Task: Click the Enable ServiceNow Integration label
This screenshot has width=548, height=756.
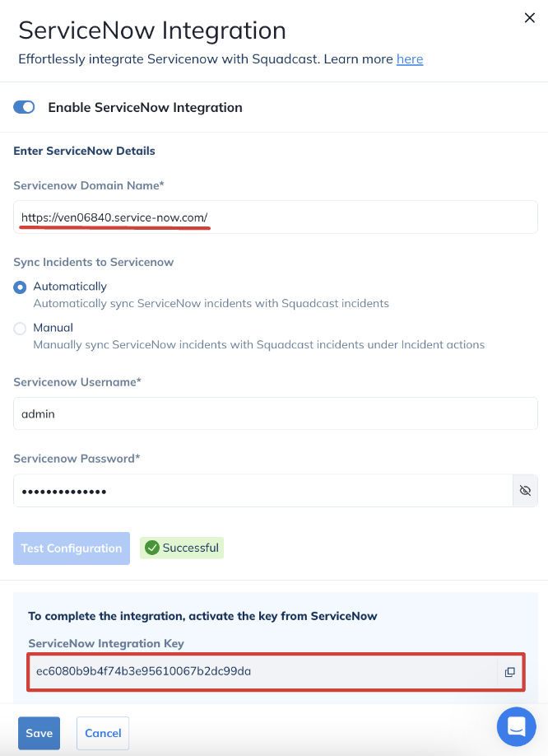Action: coord(145,107)
